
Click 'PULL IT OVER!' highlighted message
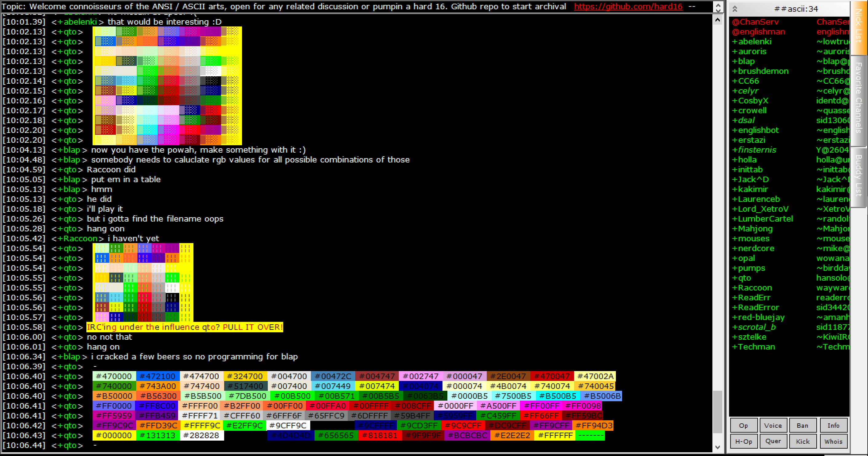(253, 327)
